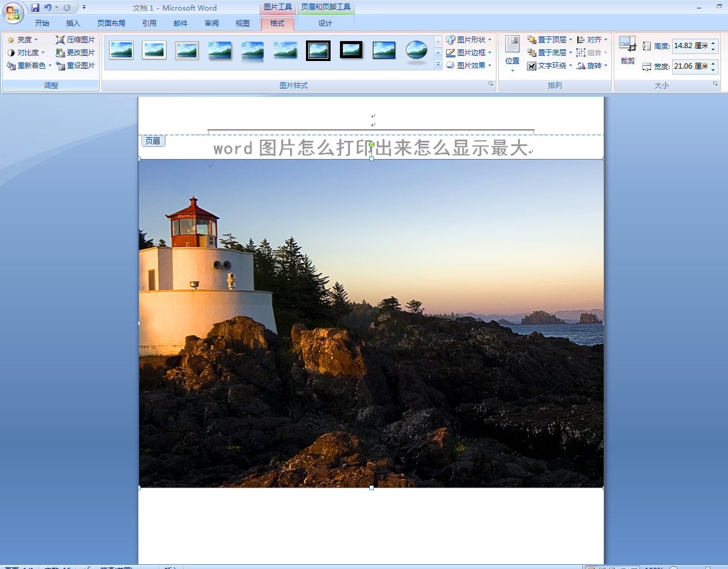Open the 大小 (Size) group dialog launcher
This screenshot has width=728, height=569.
point(716,84)
